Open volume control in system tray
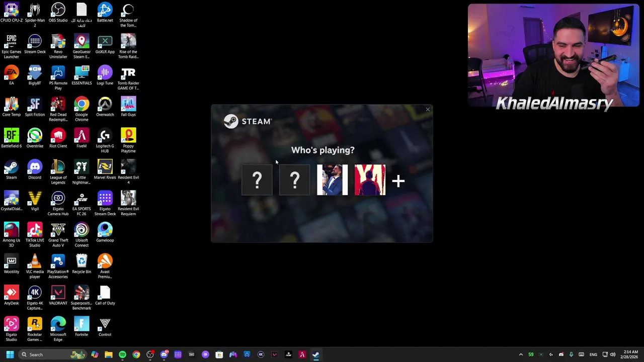 [x=612, y=354]
